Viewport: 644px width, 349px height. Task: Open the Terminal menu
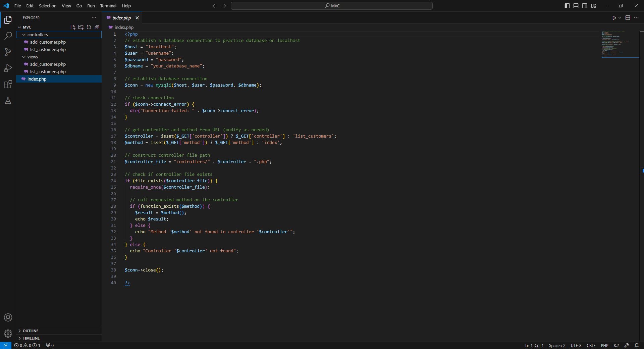pyautogui.click(x=108, y=6)
